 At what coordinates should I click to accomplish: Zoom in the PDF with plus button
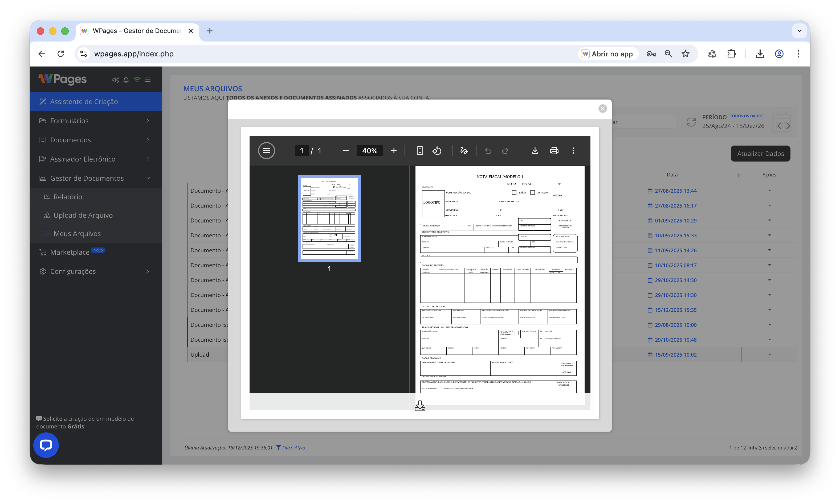pos(393,150)
